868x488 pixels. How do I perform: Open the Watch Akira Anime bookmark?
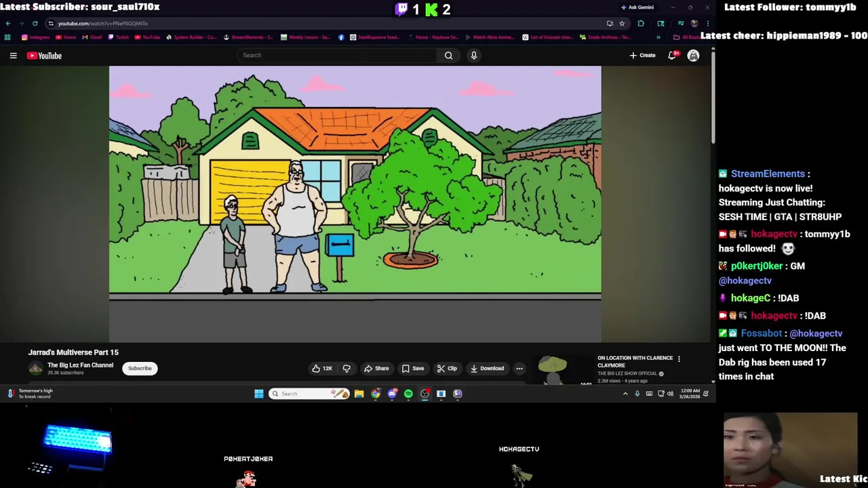pos(490,37)
